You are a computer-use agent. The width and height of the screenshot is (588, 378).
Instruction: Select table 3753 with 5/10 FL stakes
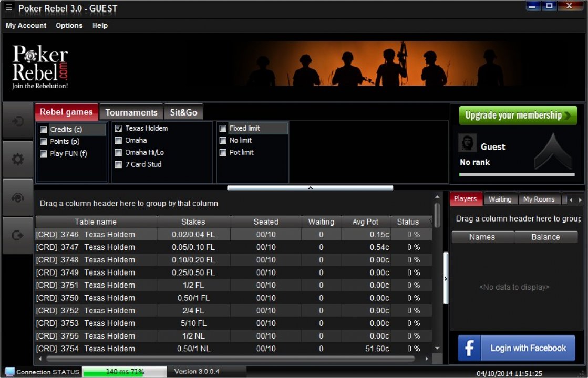pos(234,323)
